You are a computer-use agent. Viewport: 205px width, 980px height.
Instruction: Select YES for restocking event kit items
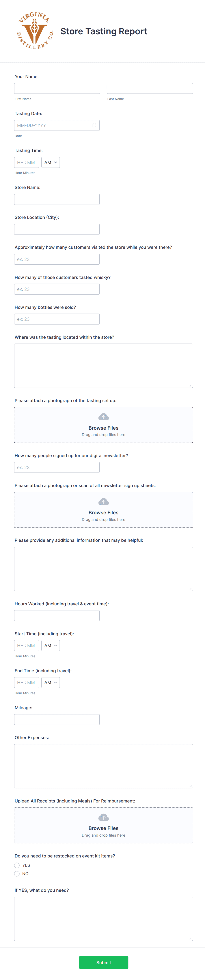[x=17, y=865]
